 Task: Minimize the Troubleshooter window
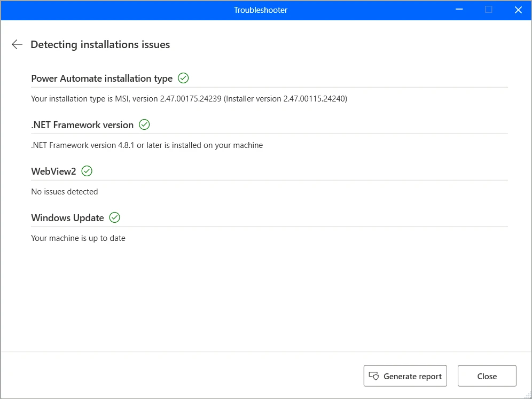pyautogui.click(x=459, y=10)
